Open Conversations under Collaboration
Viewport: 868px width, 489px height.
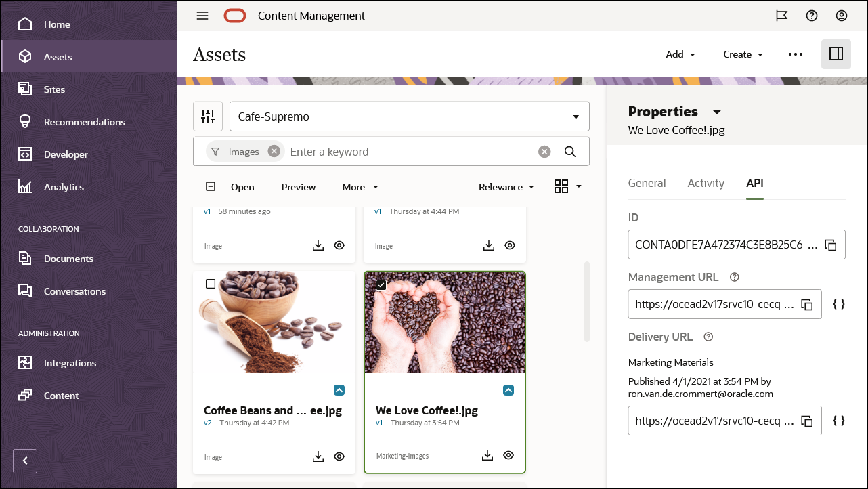(89, 291)
